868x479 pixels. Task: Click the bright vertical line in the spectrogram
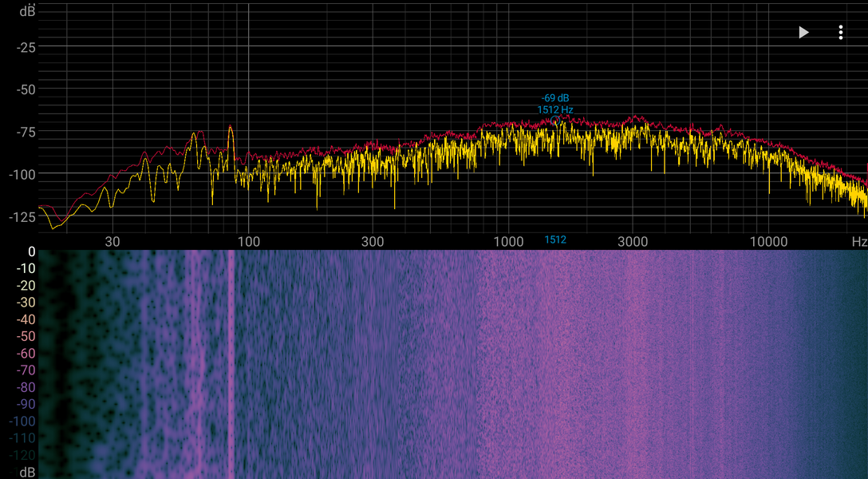231,364
